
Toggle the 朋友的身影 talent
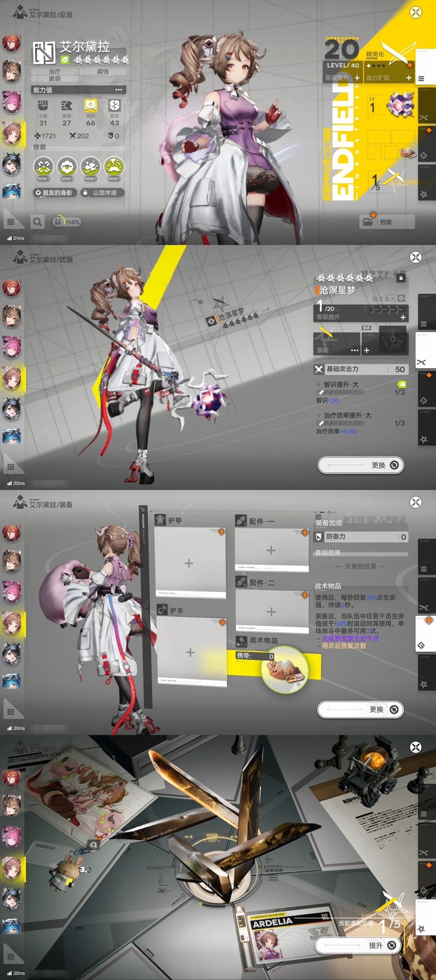pyautogui.click(x=54, y=193)
